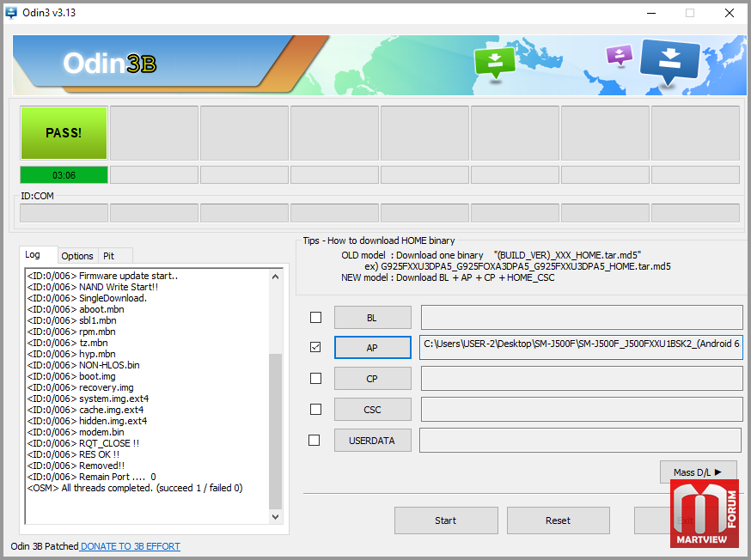Click the 'Odin 3B Patched' status text
This screenshot has height=560, width=751.
click(x=45, y=546)
